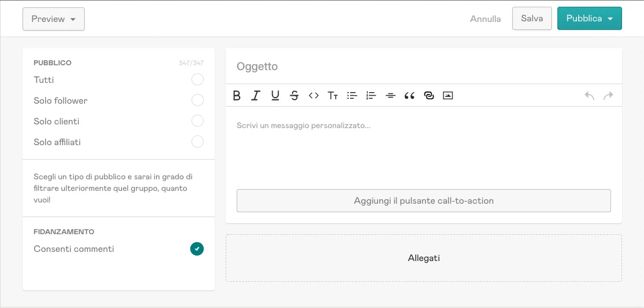Image resolution: width=644 pixels, height=308 pixels.
Task: Apply italic text formatting
Action: [256, 95]
